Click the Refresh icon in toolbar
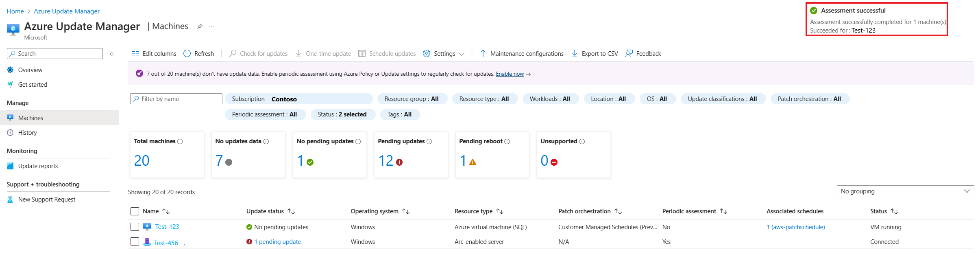 (x=187, y=53)
